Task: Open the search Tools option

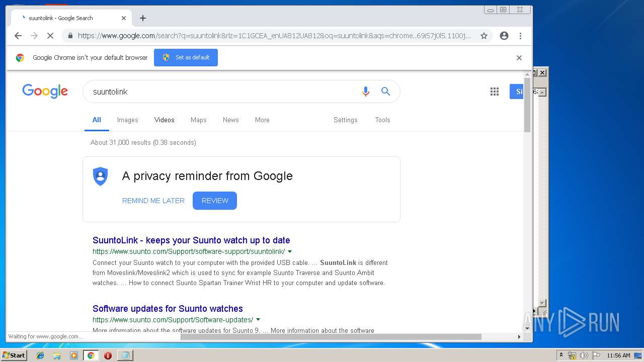Action: coord(382,120)
